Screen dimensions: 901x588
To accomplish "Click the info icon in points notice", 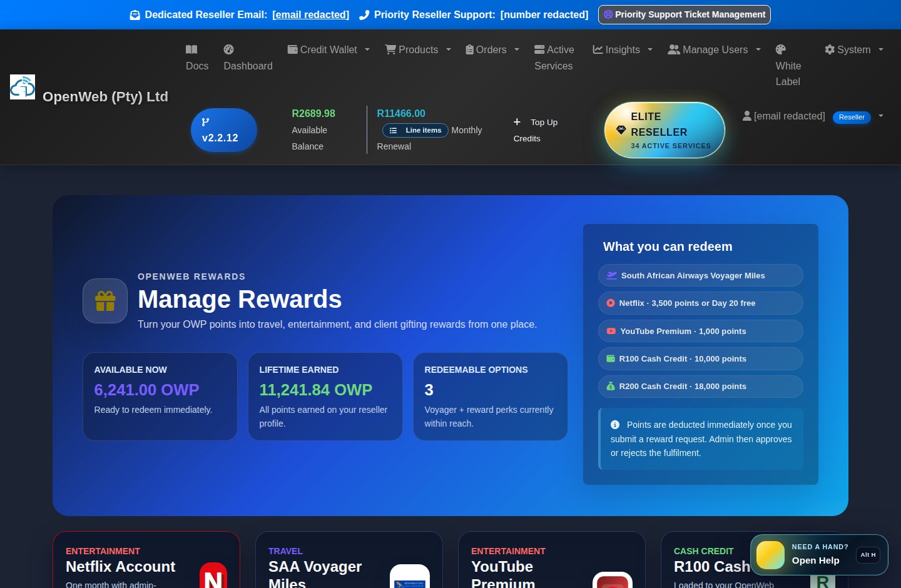I will (615, 425).
